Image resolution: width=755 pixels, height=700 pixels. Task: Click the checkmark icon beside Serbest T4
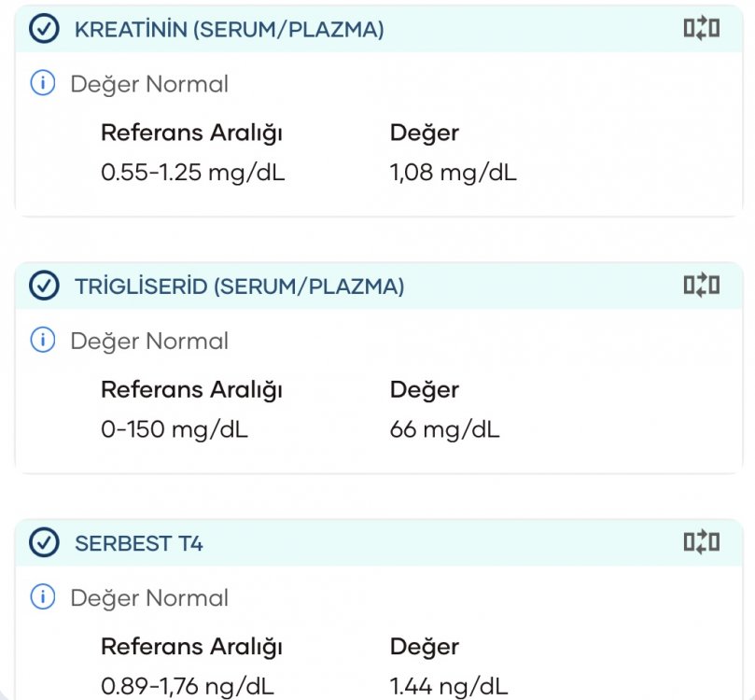click(44, 542)
